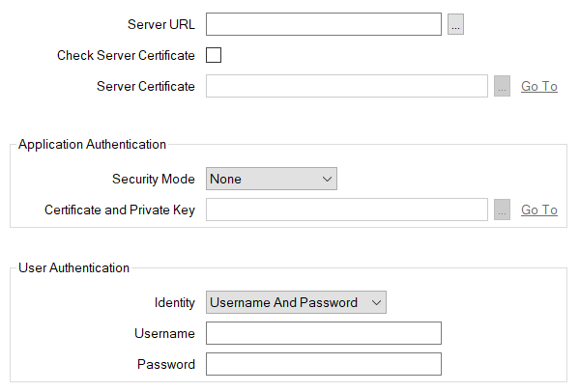Click the Server Certificate ellipsis browse button
The image size is (579, 392).
tap(502, 86)
